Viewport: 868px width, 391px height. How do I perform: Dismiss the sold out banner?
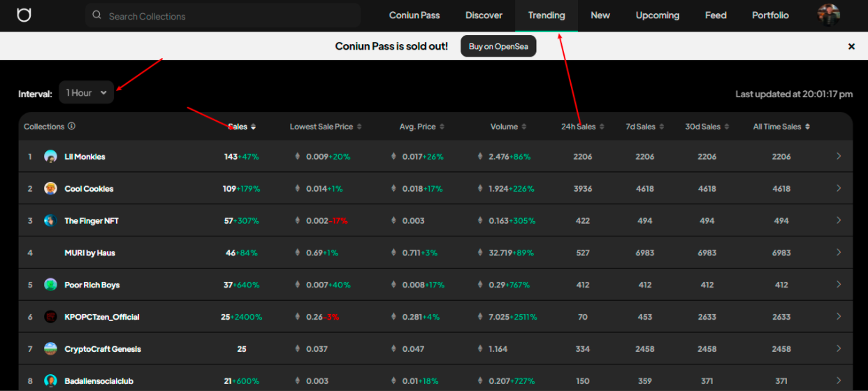[x=851, y=46]
